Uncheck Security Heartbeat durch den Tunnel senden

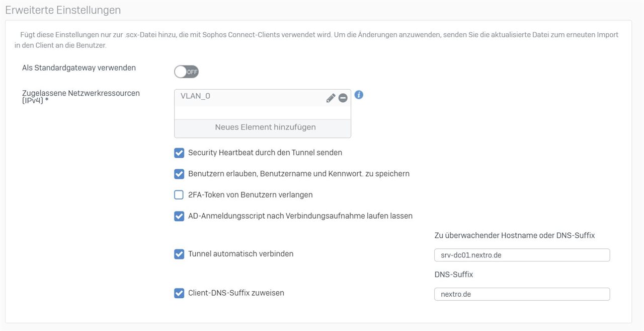(179, 153)
